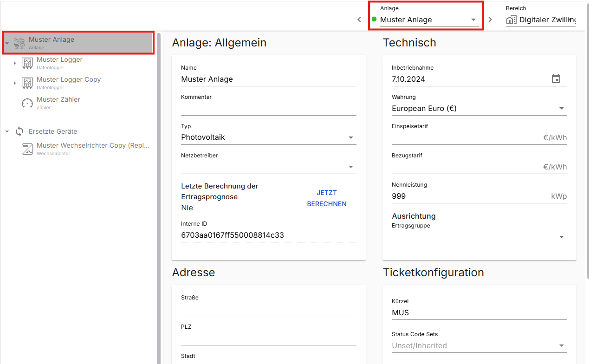The image size is (589, 364).
Task: Click the JETZT BERECHNEN button
Action: click(x=327, y=198)
